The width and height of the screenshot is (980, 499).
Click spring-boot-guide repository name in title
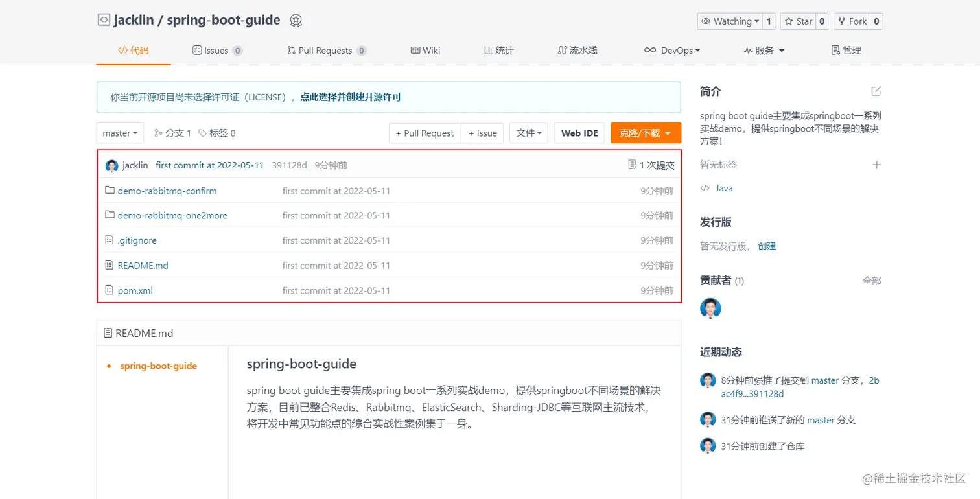(224, 20)
